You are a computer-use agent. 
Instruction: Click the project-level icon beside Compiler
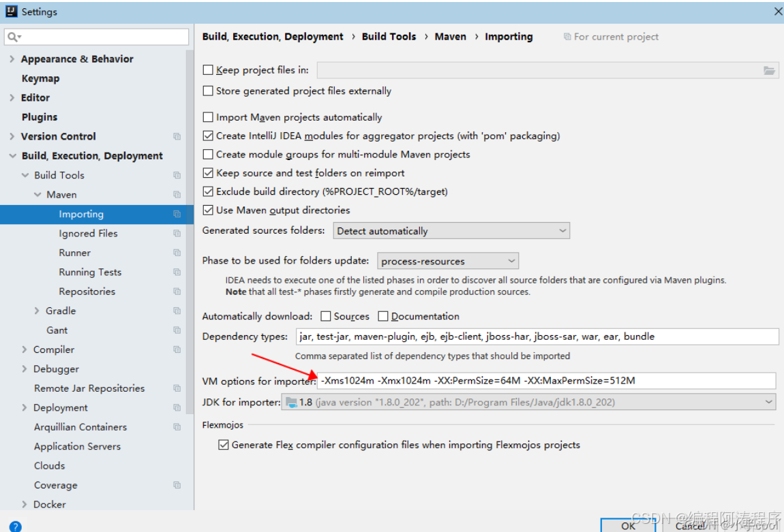click(177, 349)
